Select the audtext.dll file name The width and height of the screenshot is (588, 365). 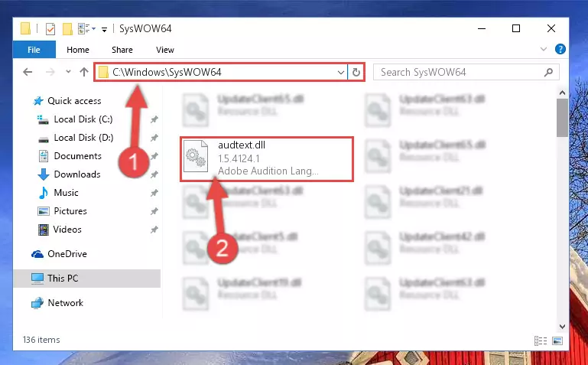tap(242, 145)
